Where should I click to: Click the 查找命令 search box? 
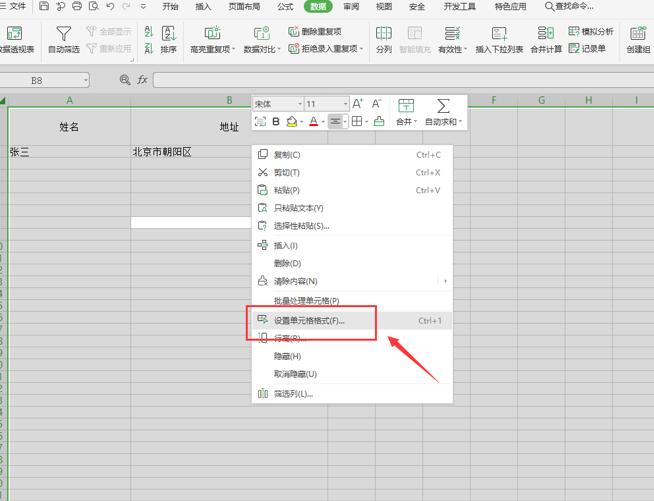coord(570,6)
